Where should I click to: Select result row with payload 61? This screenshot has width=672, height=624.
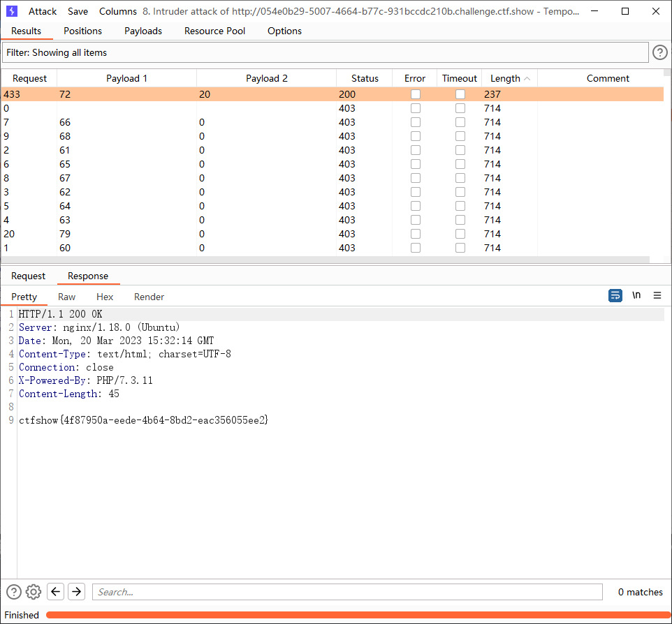(x=333, y=150)
